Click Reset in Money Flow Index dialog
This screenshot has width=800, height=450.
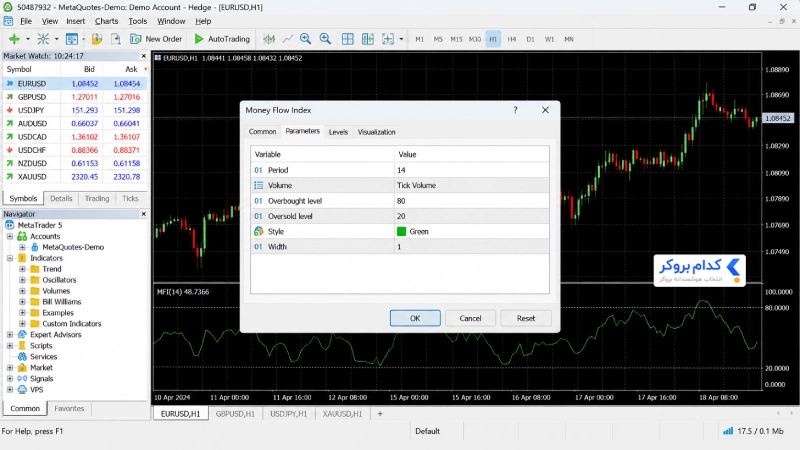tap(526, 318)
